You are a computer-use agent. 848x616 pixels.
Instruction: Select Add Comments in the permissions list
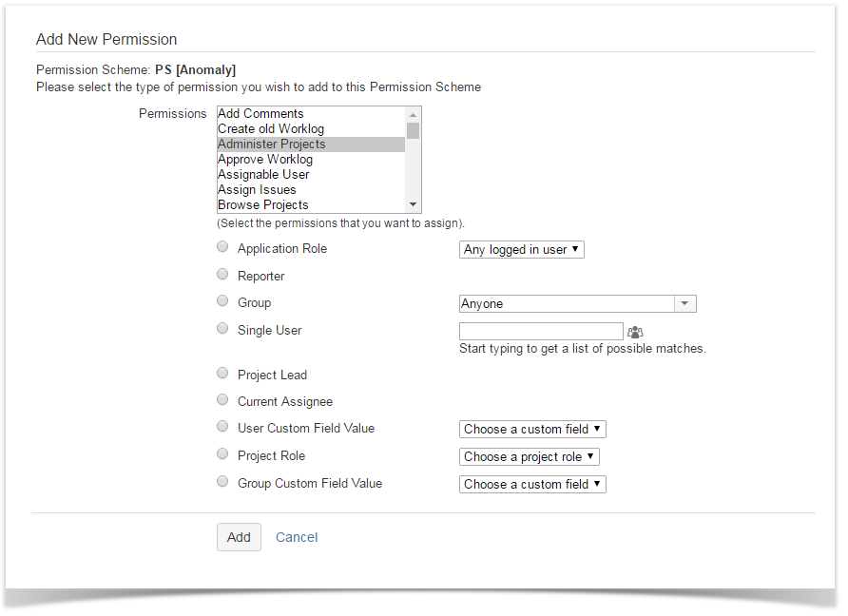(261, 114)
